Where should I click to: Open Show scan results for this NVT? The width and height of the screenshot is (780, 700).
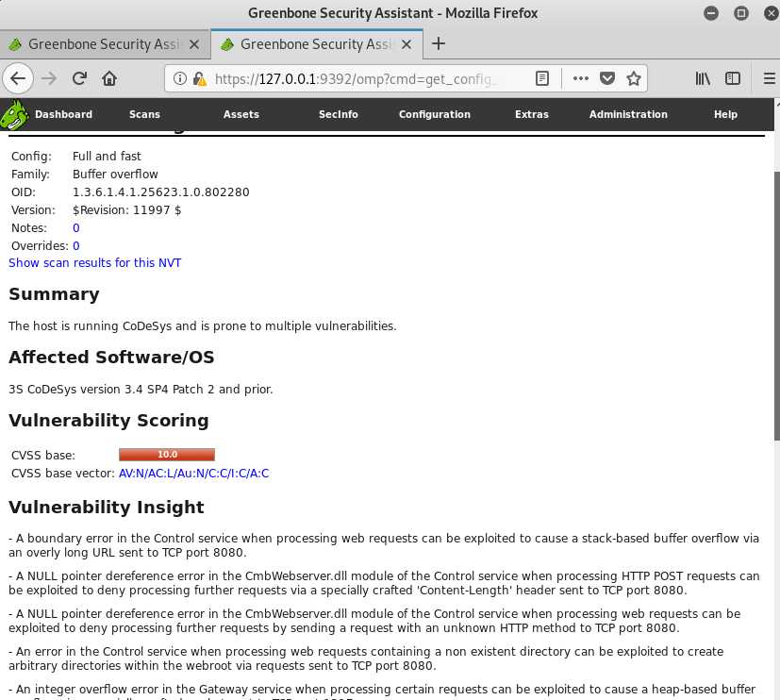(94, 262)
